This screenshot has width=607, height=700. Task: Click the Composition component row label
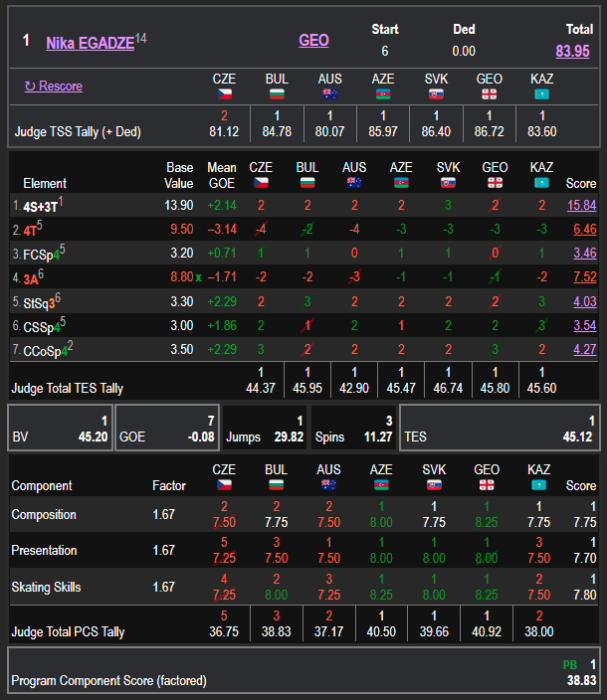(44, 514)
